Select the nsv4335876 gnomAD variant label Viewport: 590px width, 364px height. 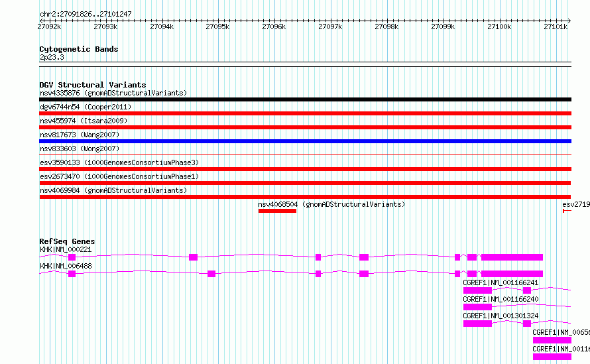tap(113, 93)
